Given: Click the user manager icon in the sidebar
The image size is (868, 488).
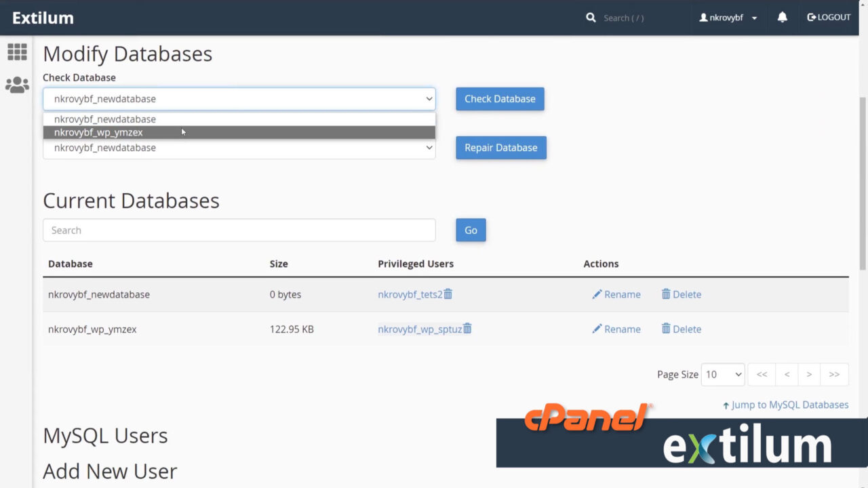Looking at the screenshot, I should pyautogui.click(x=17, y=84).
